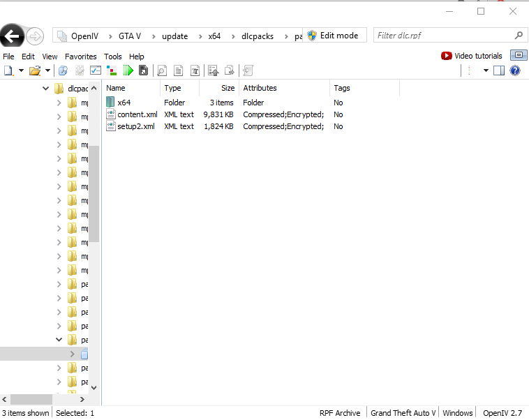Click the green play arrow icon
Screen dimensions: 529x420
[x=128, y=70]
